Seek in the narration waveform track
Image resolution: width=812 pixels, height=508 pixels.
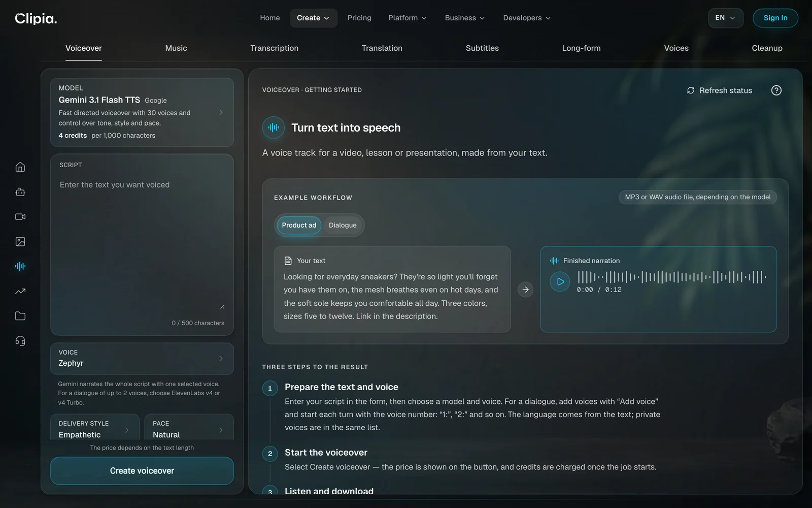click(672, 277)
